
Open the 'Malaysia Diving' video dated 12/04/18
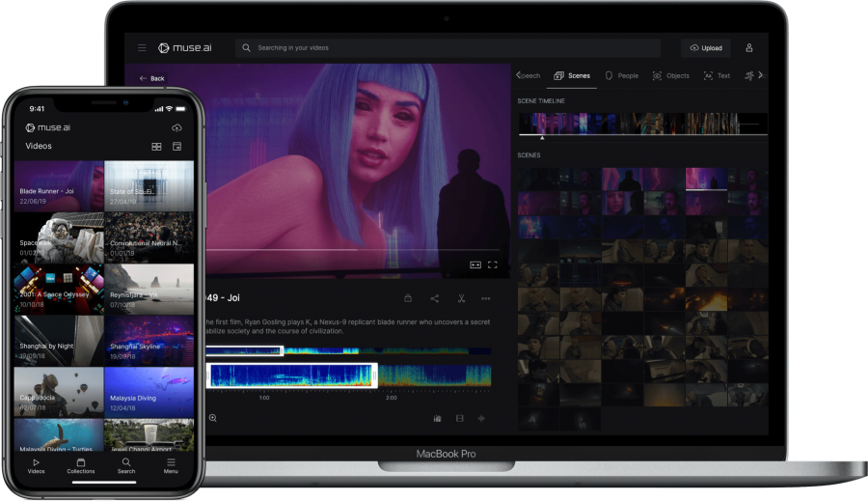tap(149, 392)
